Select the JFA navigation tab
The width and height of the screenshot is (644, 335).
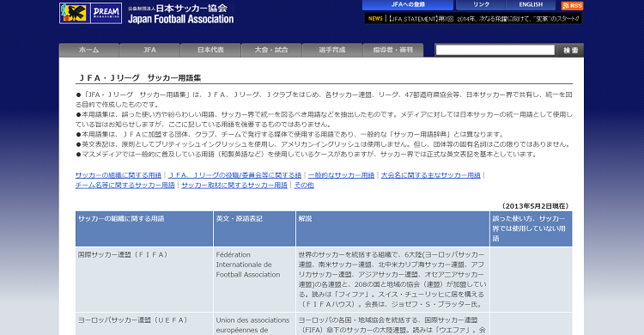click(x=149, y=50)
